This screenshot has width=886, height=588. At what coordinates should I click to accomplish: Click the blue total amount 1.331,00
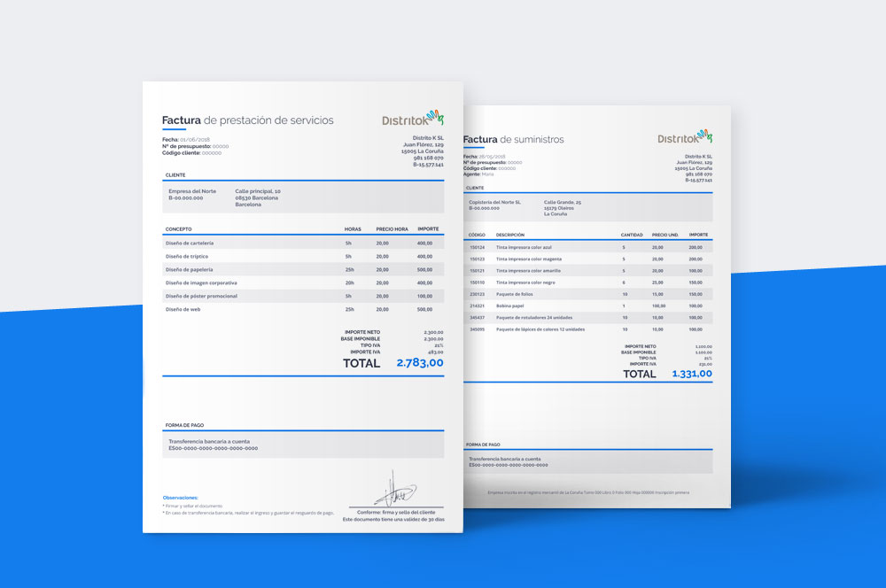tap(691, 374)
